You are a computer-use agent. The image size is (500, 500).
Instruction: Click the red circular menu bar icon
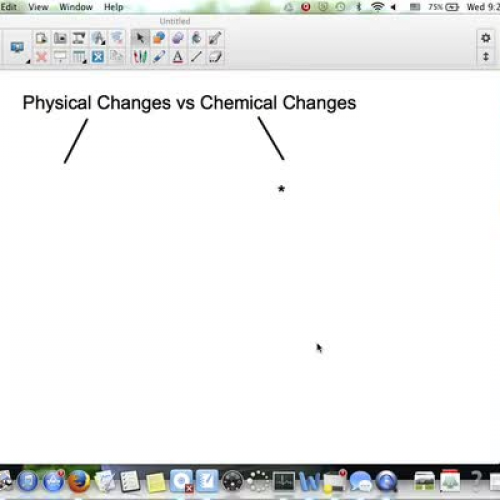point(306,7)
